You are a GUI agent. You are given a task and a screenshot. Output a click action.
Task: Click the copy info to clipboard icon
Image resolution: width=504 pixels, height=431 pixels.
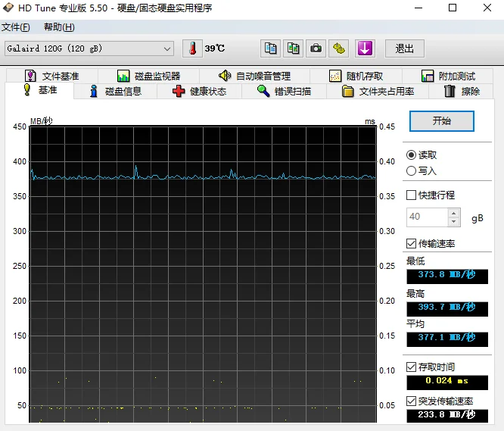270,48
